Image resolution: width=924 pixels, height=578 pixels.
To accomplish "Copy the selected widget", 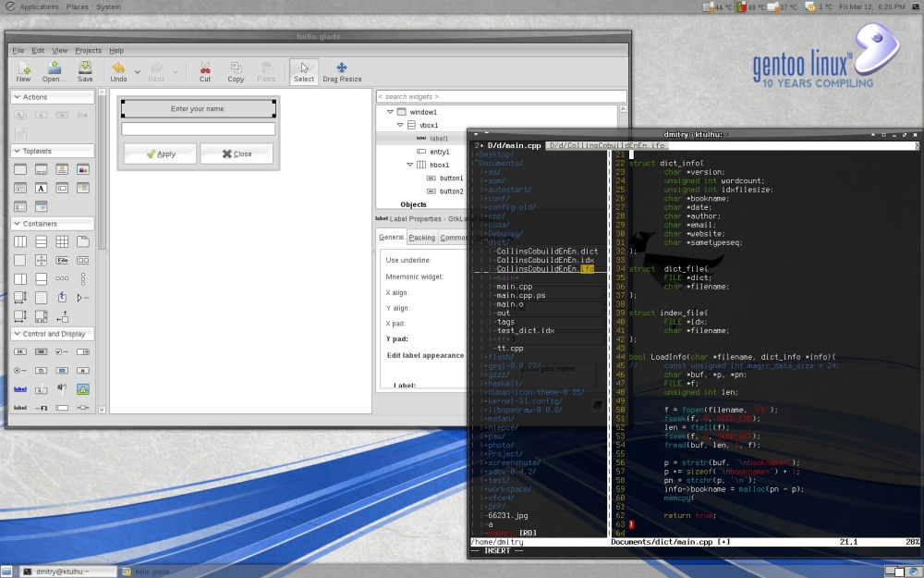I will pos(236,72).
